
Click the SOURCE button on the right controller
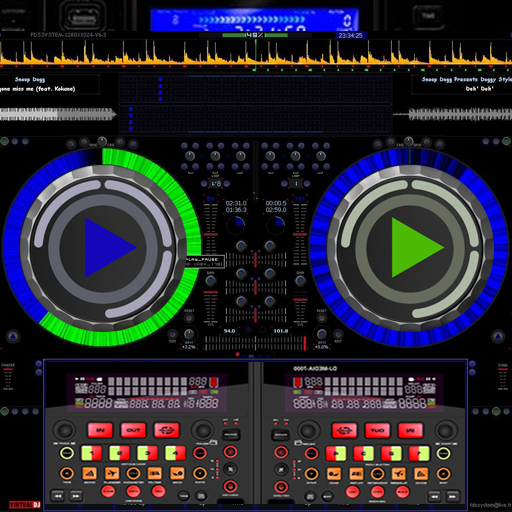click(x=281, y=434)
